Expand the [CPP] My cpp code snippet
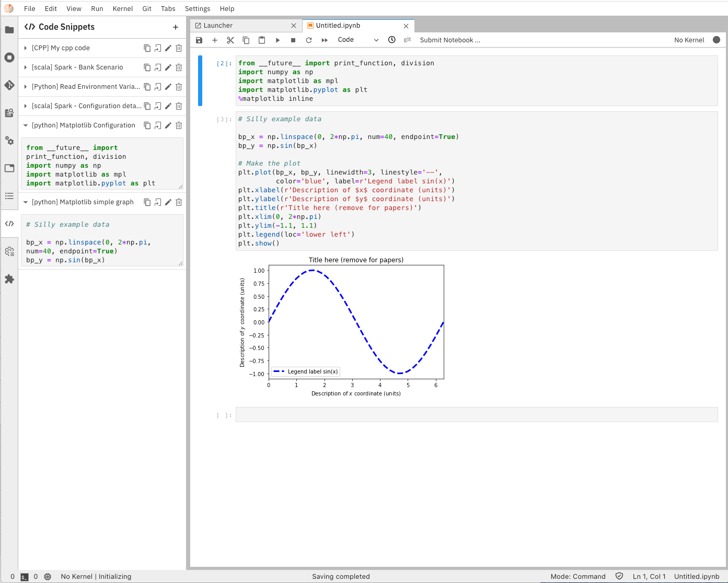Image resolution: width=728 pixels, height=583 pixels. point(26,48)
